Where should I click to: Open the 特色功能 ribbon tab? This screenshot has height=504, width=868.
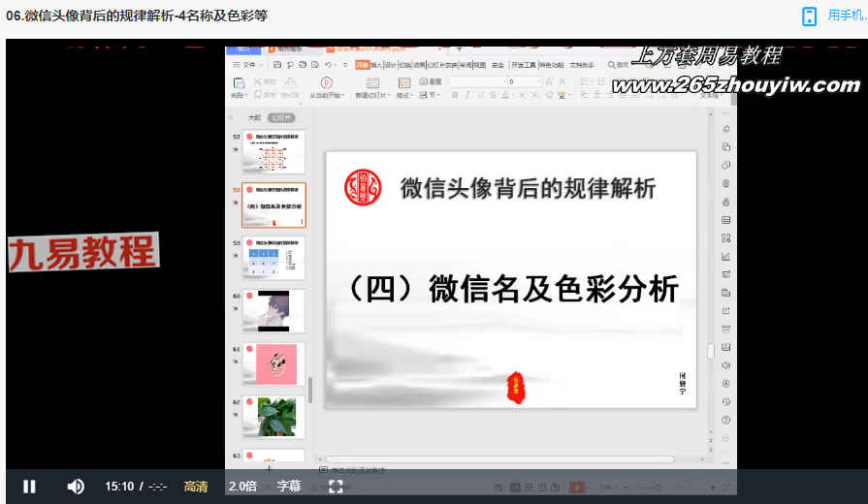[x=552, y=65]
